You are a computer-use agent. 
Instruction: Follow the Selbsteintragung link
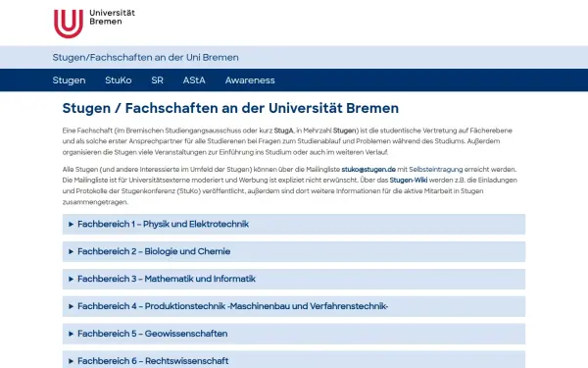point(436,170)
